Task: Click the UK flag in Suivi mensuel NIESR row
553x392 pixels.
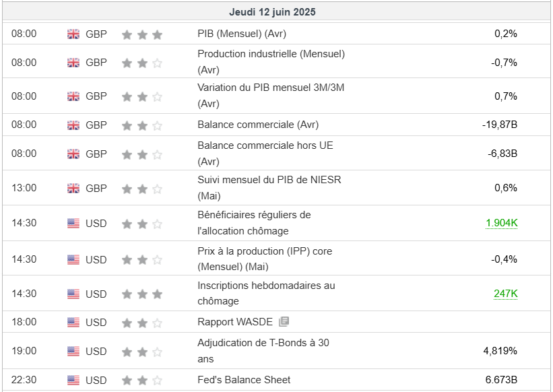Action: pyautogui.click(x=73, y=189)
